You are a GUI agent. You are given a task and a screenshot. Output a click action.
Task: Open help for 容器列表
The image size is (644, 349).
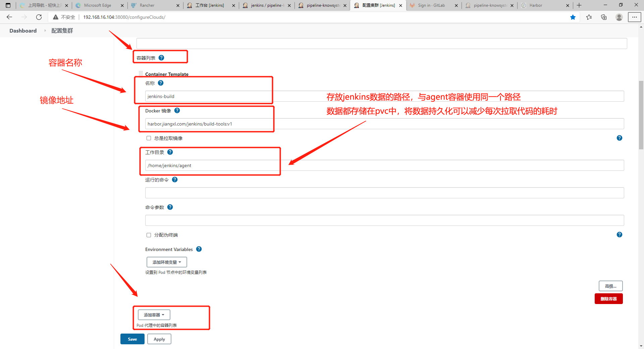click(x=161, y=58)
